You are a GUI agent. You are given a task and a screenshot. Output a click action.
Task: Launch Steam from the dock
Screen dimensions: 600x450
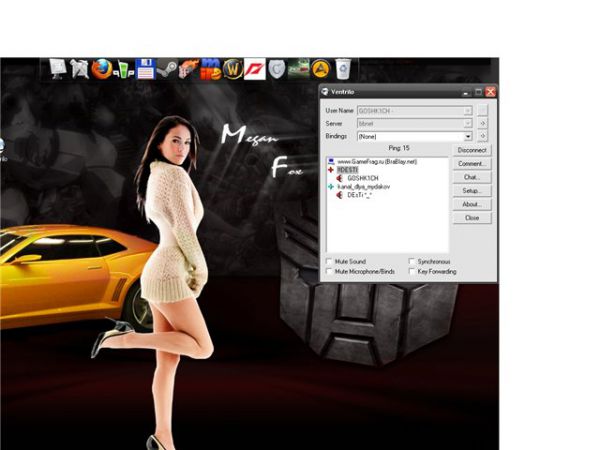click(x=167, y=69)
